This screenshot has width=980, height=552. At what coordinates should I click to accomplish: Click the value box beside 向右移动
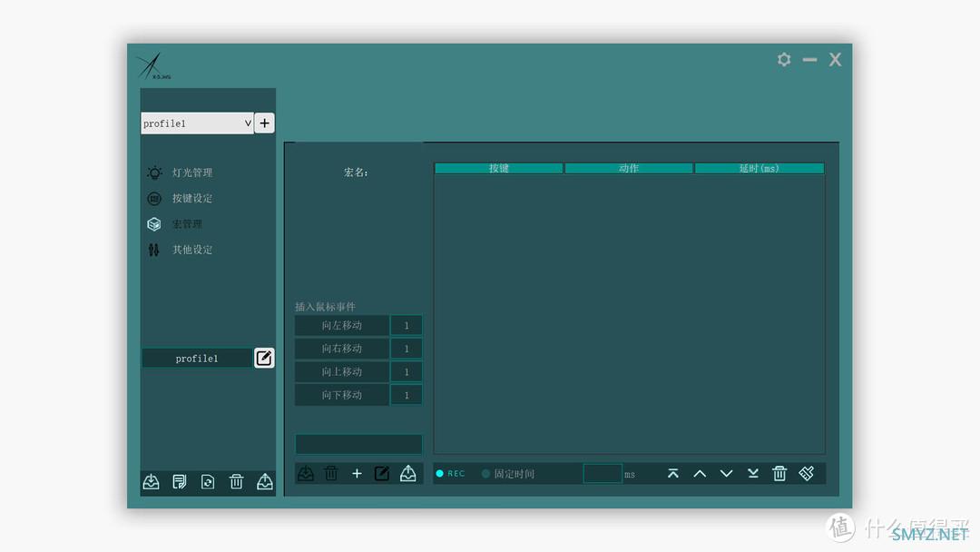coord(407,349)
